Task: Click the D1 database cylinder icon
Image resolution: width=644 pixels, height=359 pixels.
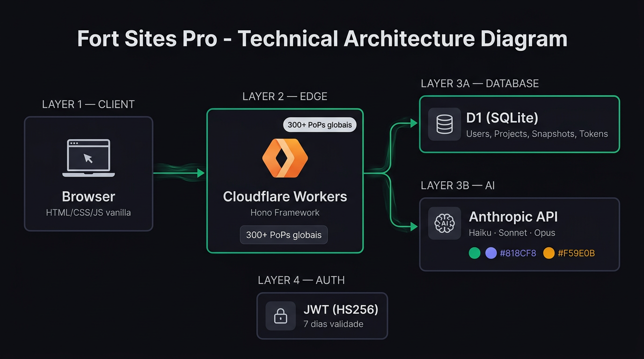Action: click(445, 124)
